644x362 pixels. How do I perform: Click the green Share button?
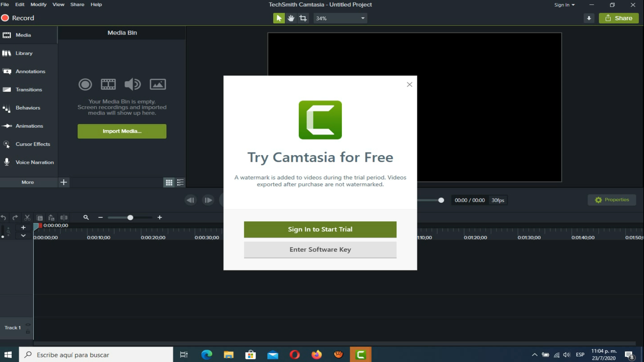[x=619, y=18]
